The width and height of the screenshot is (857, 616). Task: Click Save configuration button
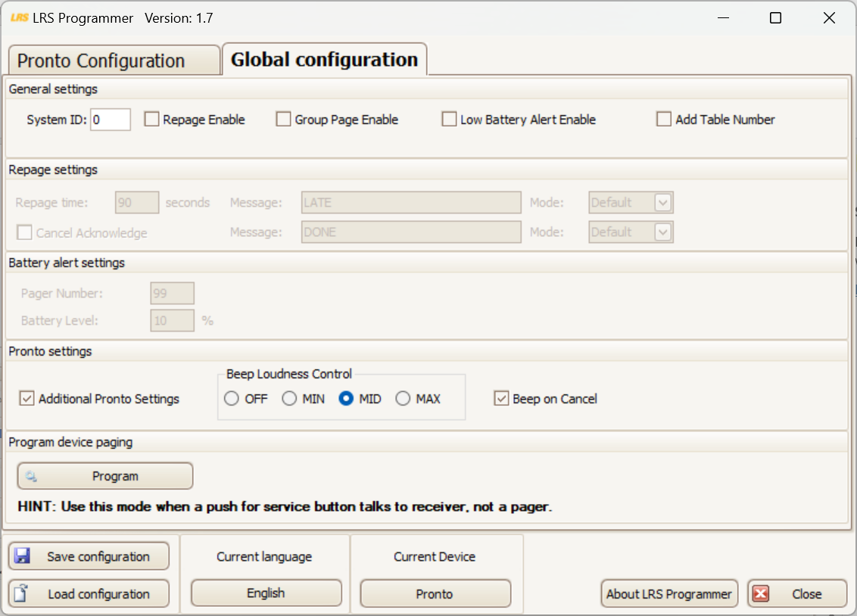(89, 556)
